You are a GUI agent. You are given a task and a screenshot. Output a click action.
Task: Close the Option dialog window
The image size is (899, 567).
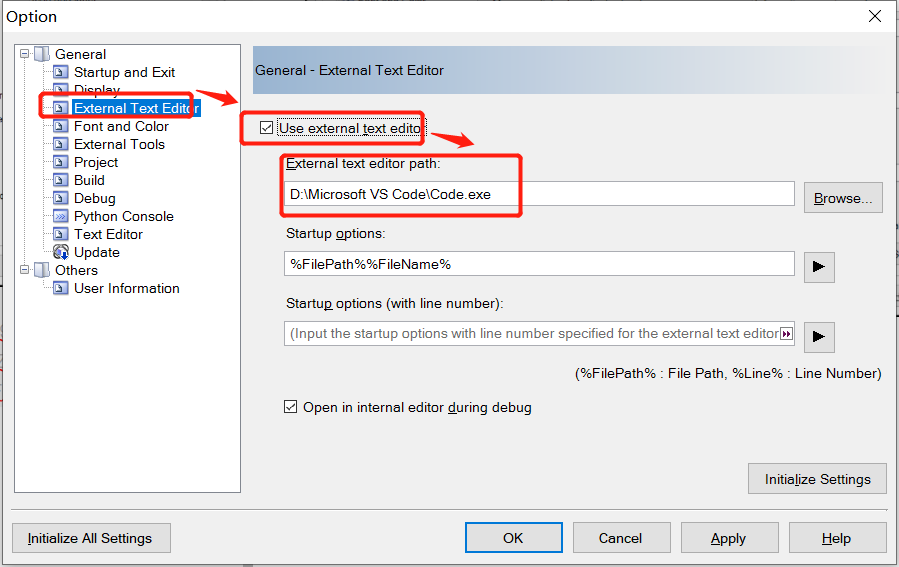tap(874, 16)
